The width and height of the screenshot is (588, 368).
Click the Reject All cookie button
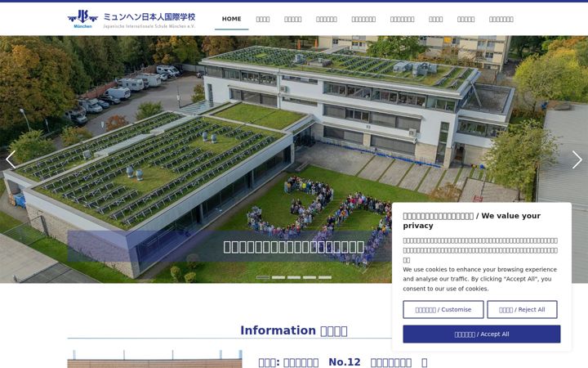coord(522,309)
